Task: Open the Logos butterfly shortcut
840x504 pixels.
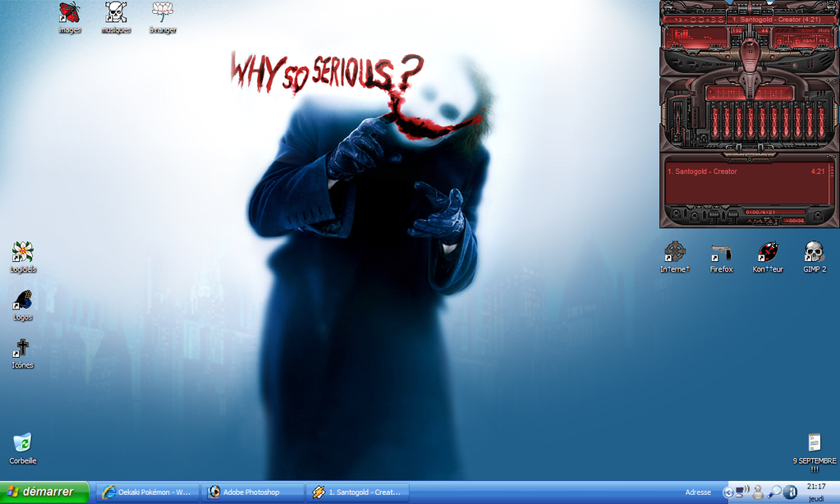Action: [x=22, y=305]
